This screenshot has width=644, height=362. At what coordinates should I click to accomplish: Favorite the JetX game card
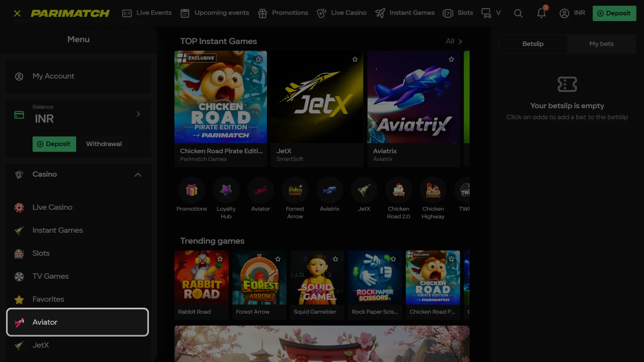(355, 59)
